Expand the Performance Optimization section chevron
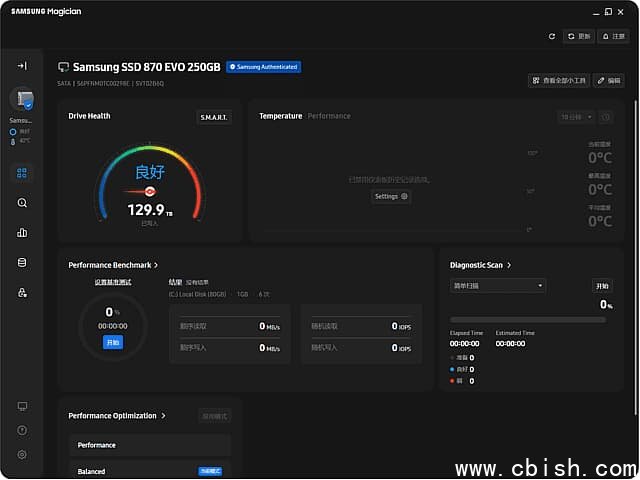This screenshot has height=480, width=640. (x=163, y=416)
